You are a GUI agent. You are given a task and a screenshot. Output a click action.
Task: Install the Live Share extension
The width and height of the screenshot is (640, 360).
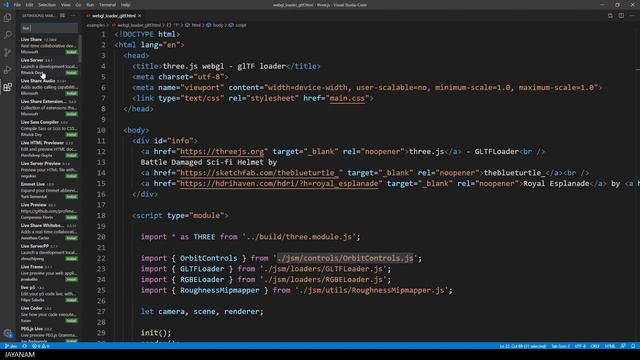pos(71,52)
